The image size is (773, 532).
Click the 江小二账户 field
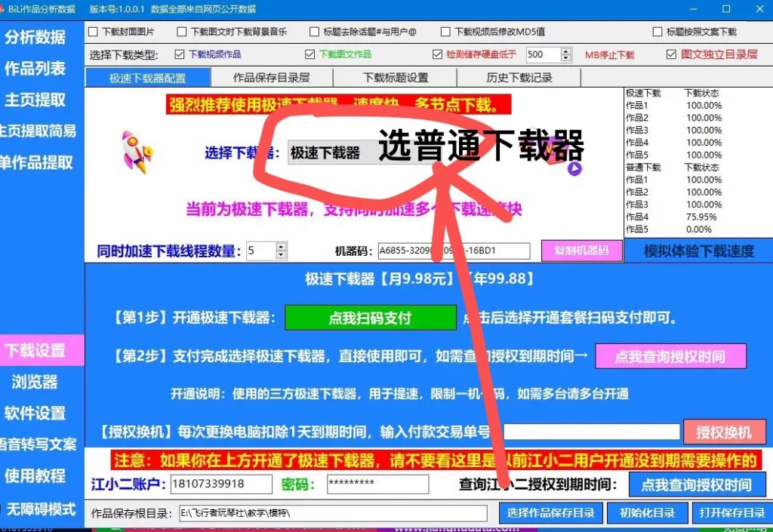pyautogui.click(x=221, y=484)
